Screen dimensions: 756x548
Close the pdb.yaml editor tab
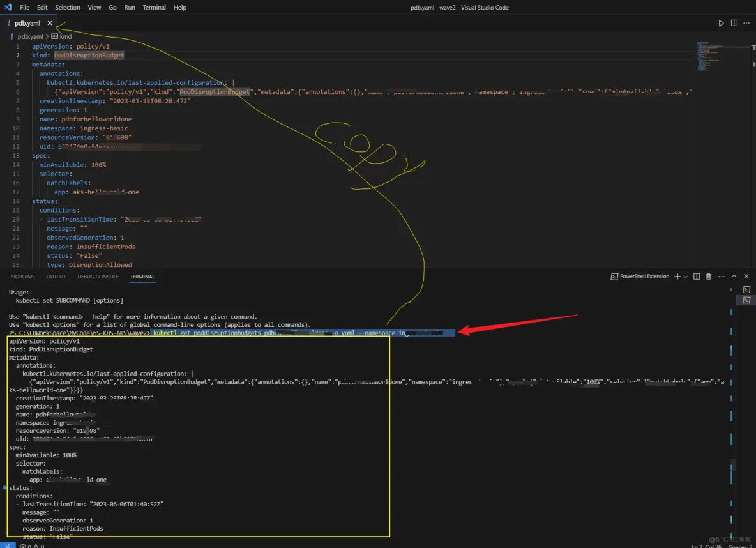click(x=50, y=23)
